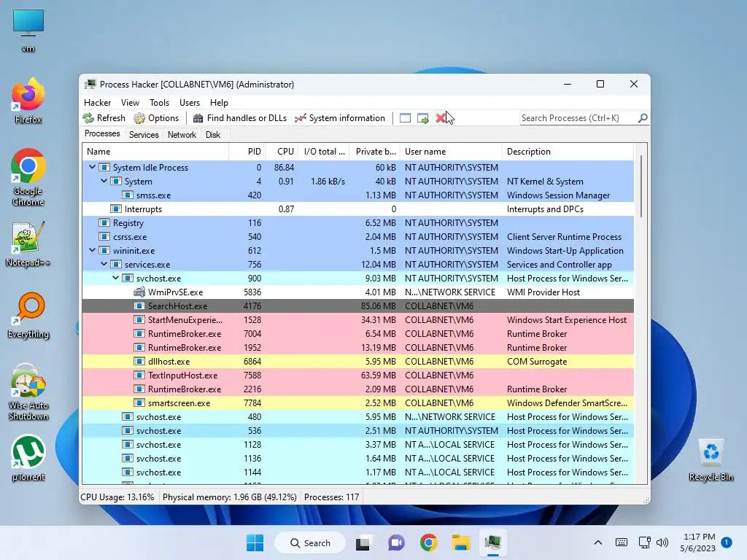
Task: Click Find window and thread icon
Action: click(422, 118)
